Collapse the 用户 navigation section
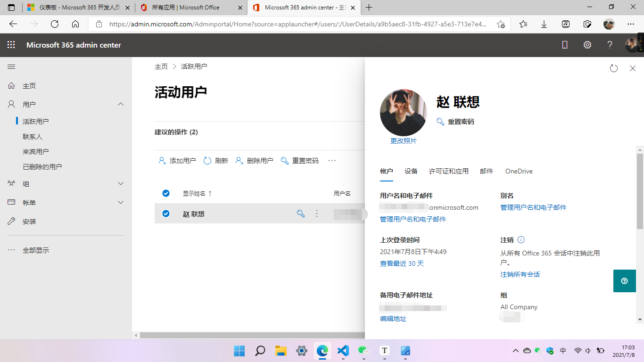644x362 pixels. (121, 104)
